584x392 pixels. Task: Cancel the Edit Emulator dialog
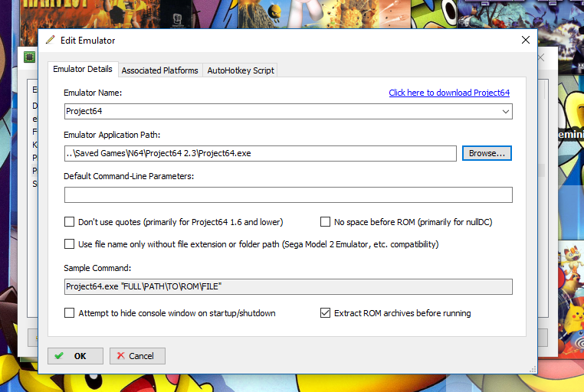[137, 356]
